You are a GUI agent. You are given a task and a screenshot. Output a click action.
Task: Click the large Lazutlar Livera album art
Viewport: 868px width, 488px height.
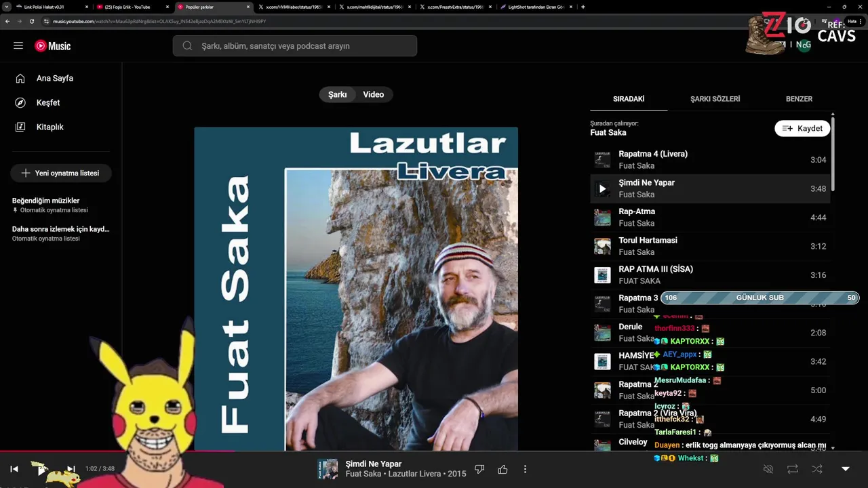tap(356, 289)
